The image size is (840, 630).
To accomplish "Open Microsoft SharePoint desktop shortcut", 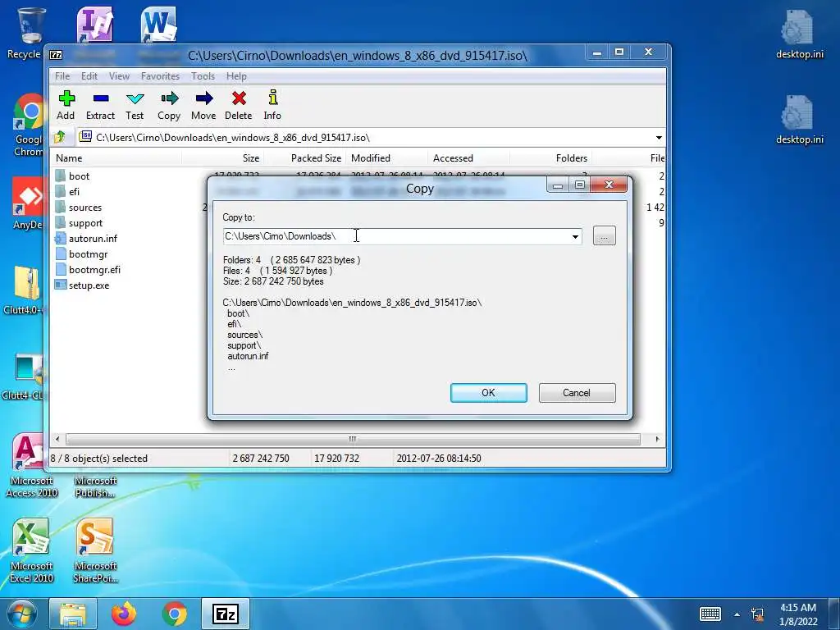I will click(95, 550).
